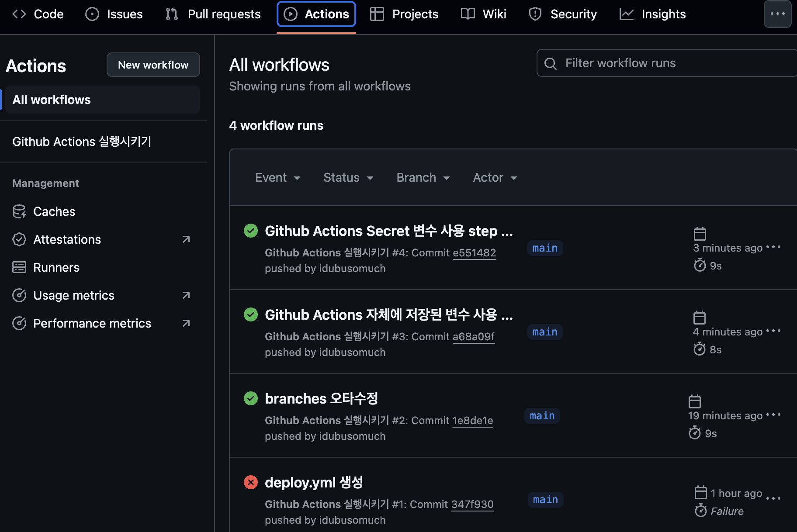797x532 pixels.
Task: Open the Wiki tab
Action: pyautogui.click(x=484, y=14)
